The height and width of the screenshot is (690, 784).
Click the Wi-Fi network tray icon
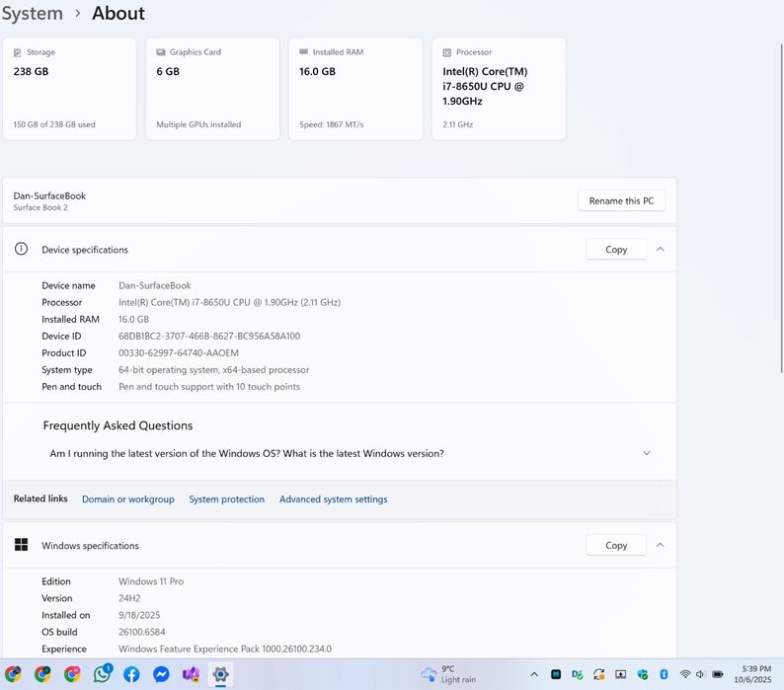coord(685,674)
